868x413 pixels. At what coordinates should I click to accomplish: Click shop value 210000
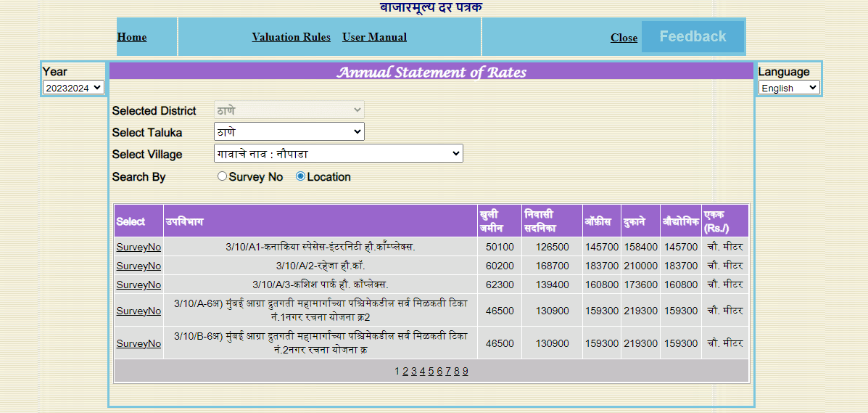[640, 266]
